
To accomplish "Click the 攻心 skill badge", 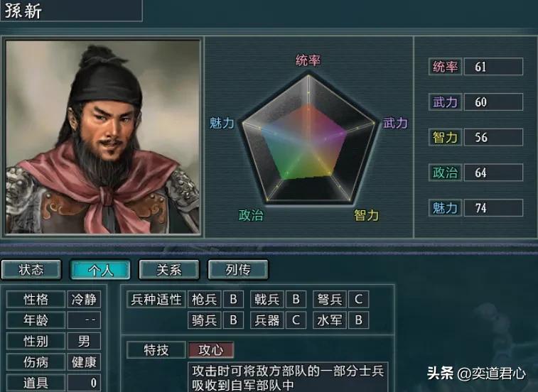I will coord(211,350).
